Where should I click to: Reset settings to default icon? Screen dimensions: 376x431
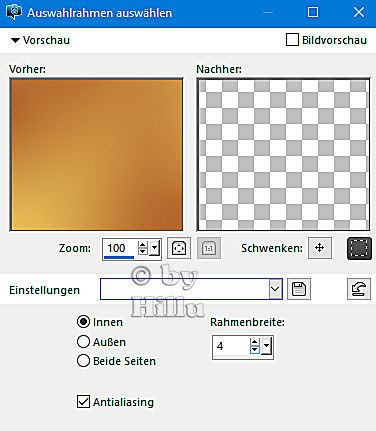(359, 289)
